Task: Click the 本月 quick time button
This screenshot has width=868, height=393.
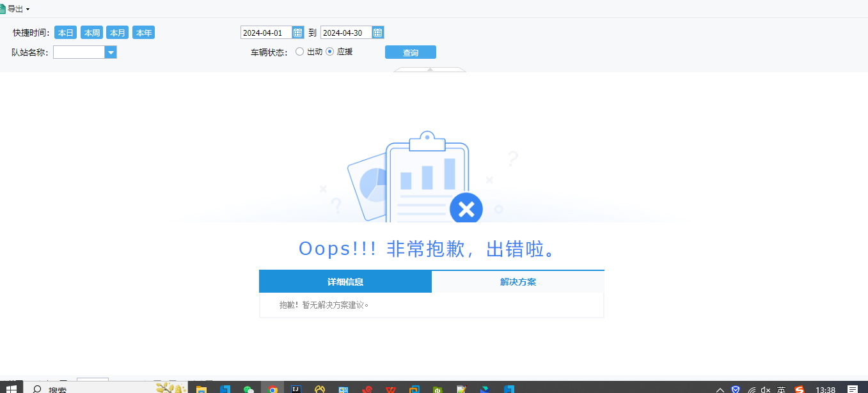Action: 117,33
